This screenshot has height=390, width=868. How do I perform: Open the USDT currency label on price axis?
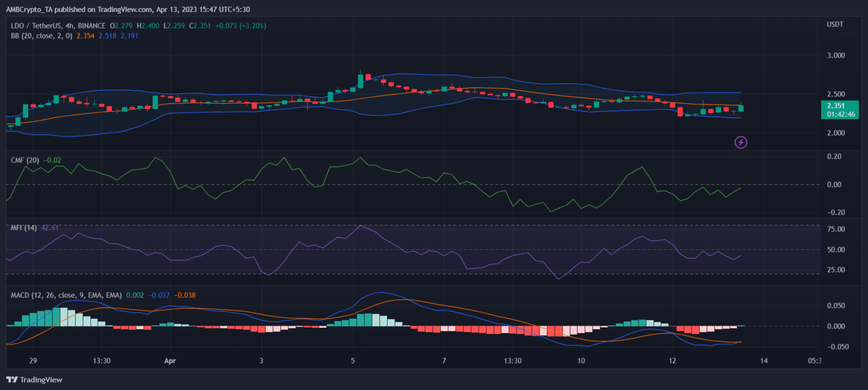point(835,25)
